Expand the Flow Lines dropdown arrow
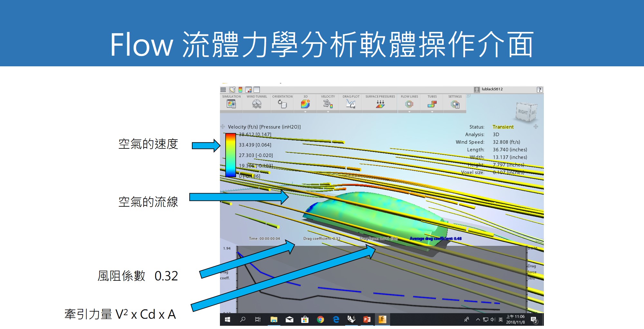 409,112
